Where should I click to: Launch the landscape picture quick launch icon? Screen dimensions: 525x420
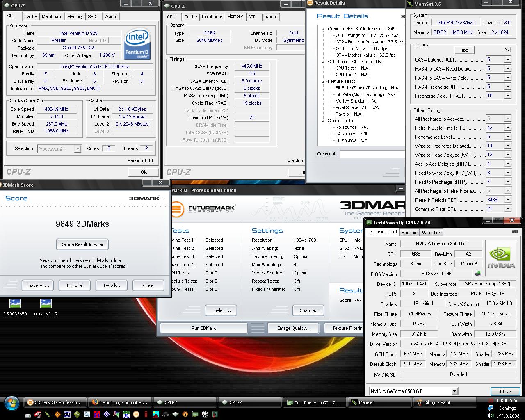[x=155, y=414]
